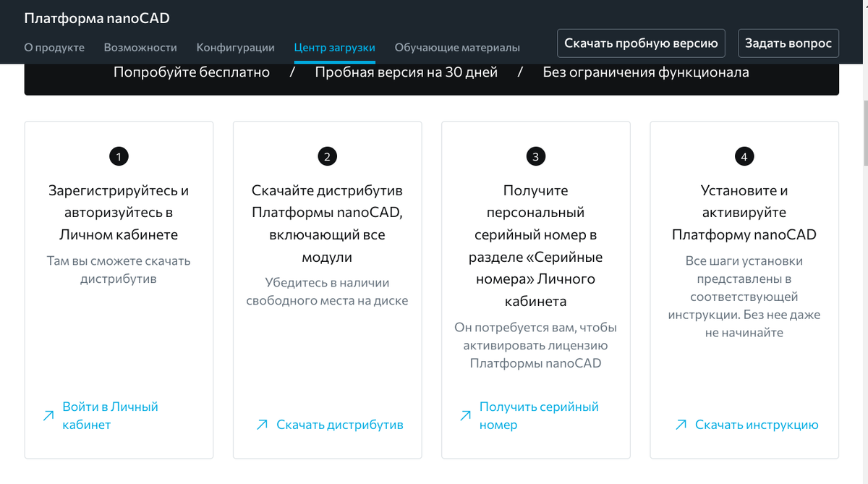868x484 pixels.
Task: Click text Там вы сможете скачать дистрибутив
Action: (x=119, y=270)
